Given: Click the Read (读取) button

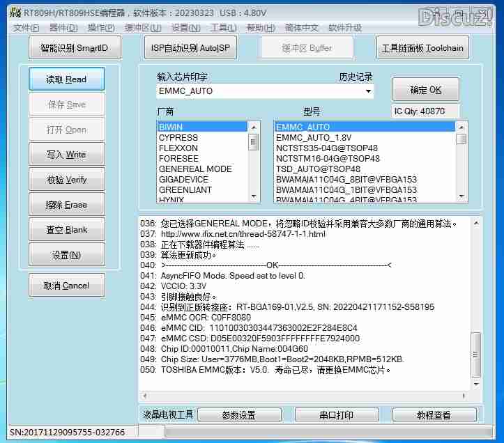Looking at the screenshot, I should (x=66, y=79).
